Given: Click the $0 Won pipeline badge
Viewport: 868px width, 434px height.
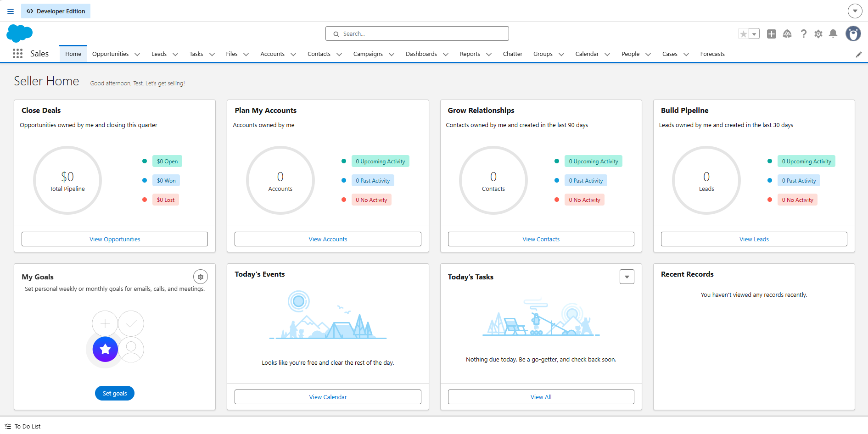Looking at the screenshot, I should (166, 180).
